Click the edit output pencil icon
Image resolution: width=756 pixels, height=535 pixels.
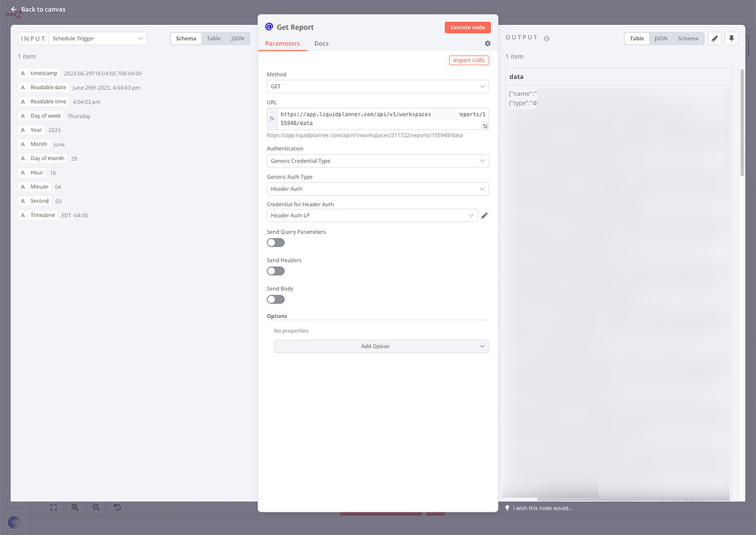pos(714,39)
